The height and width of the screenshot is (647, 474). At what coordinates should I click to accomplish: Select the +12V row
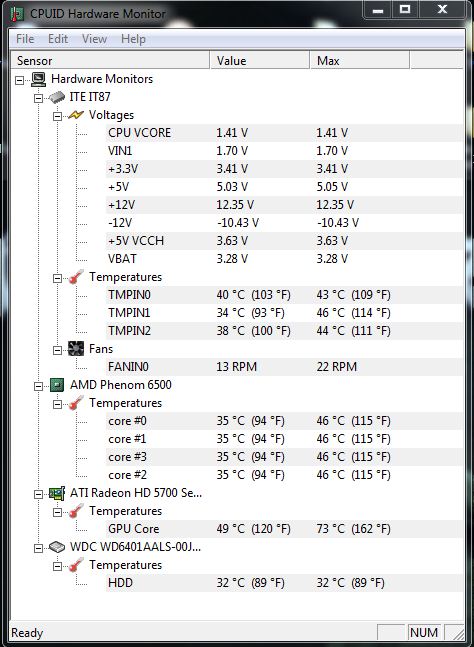[284, 205]
